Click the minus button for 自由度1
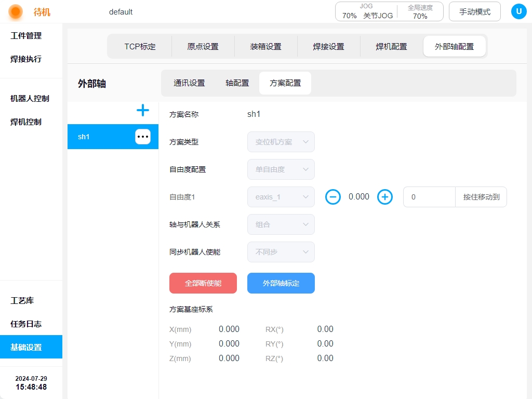Viewport: 532px width, 399px height. pos(333,197)
